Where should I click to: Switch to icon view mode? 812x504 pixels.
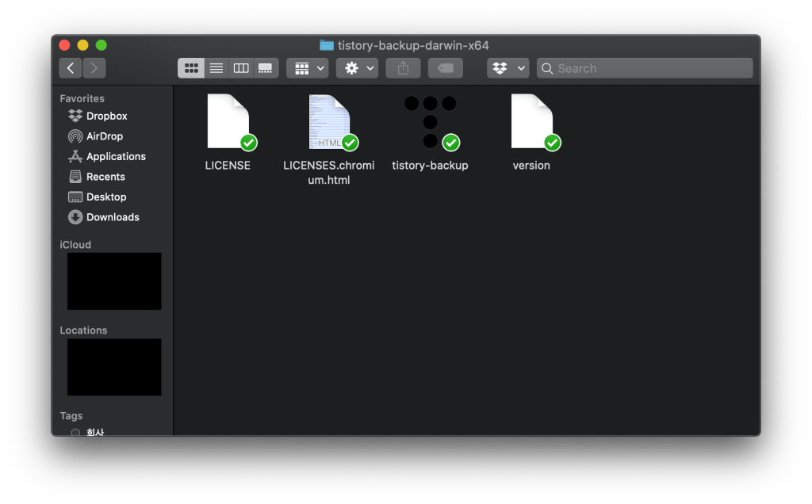[191, 68]
